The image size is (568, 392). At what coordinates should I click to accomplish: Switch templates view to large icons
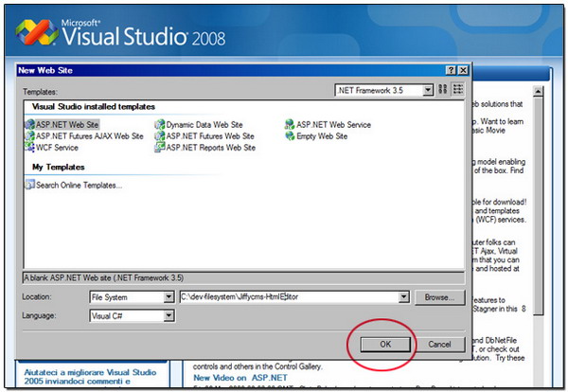(443, 89)
